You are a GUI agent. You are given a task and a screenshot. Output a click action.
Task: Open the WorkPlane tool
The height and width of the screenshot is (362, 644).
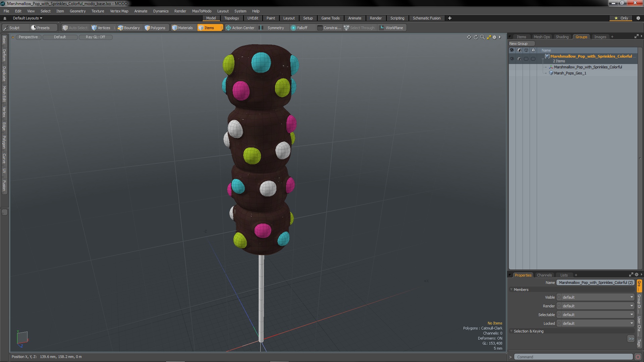click(x=391, y=28)
